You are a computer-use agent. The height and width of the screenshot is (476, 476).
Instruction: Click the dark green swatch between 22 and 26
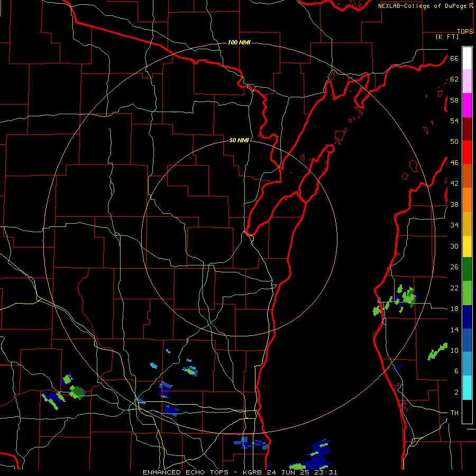[467, 269]
